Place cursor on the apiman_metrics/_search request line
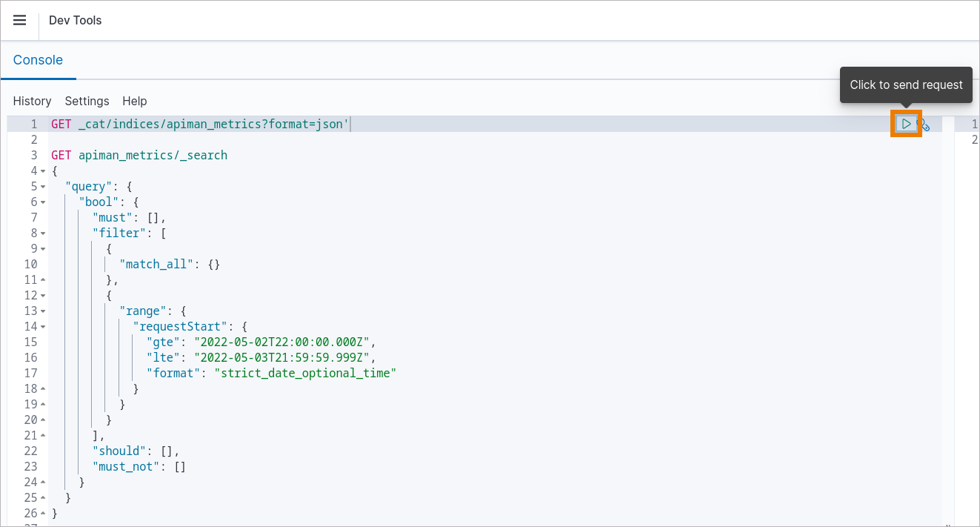The width and height of the screenshot is (980, 527). pos(153,156)
